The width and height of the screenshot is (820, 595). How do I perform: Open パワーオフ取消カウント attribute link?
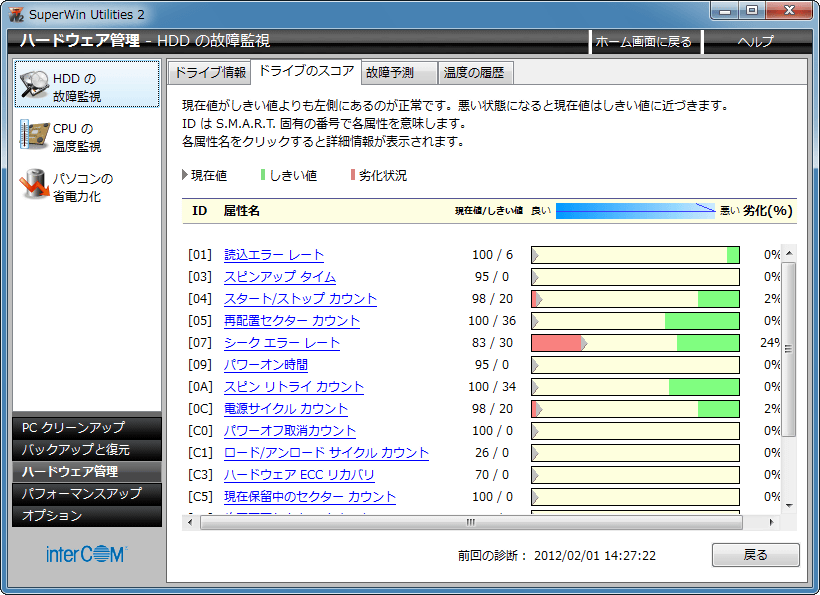point(290,430)
